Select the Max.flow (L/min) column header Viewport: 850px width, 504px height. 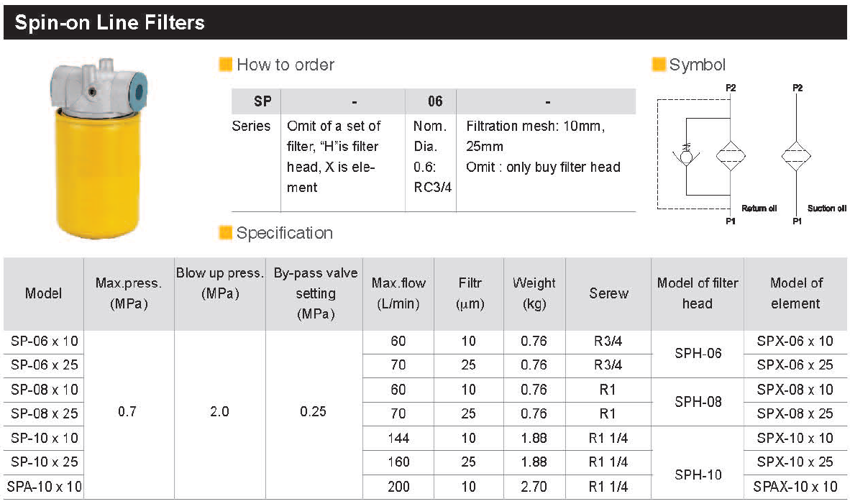pyautogui.click(x=398, y=294)
